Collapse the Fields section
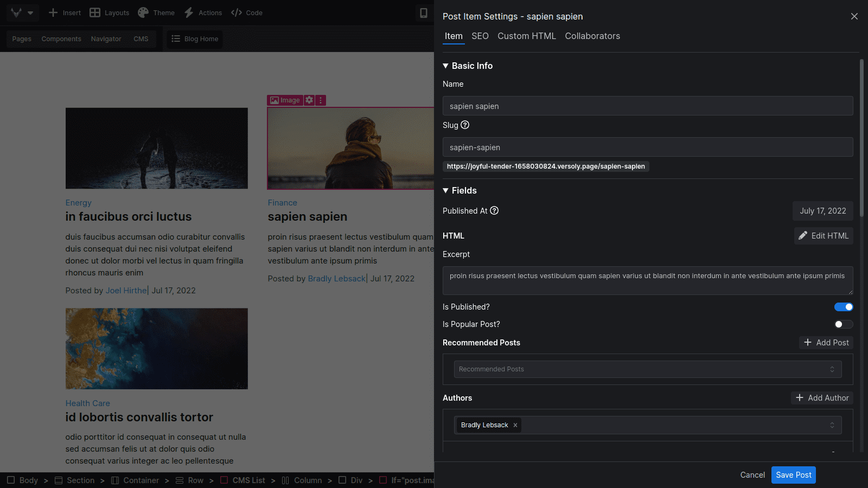The height and width of the screenshot is (488, 868). point(445,190)
